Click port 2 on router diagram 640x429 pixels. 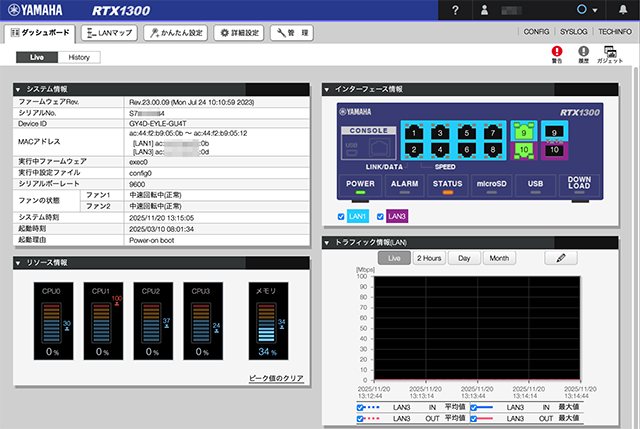pyautogui.click(x=414, y=149)
